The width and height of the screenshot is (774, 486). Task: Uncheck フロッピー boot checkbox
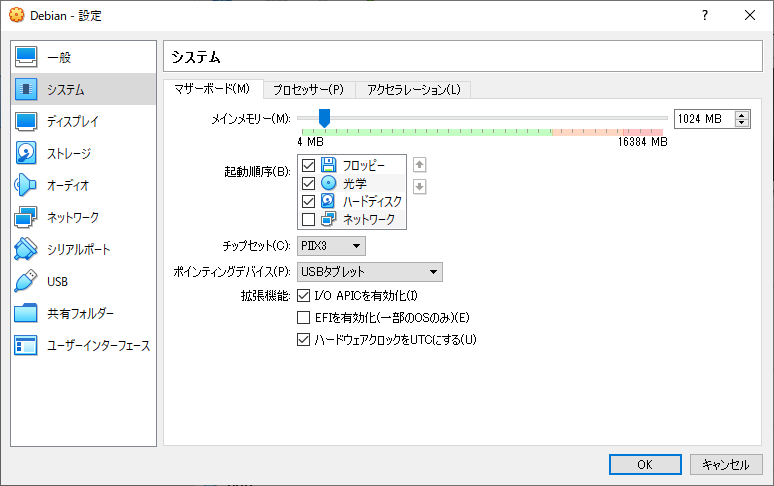309,165
